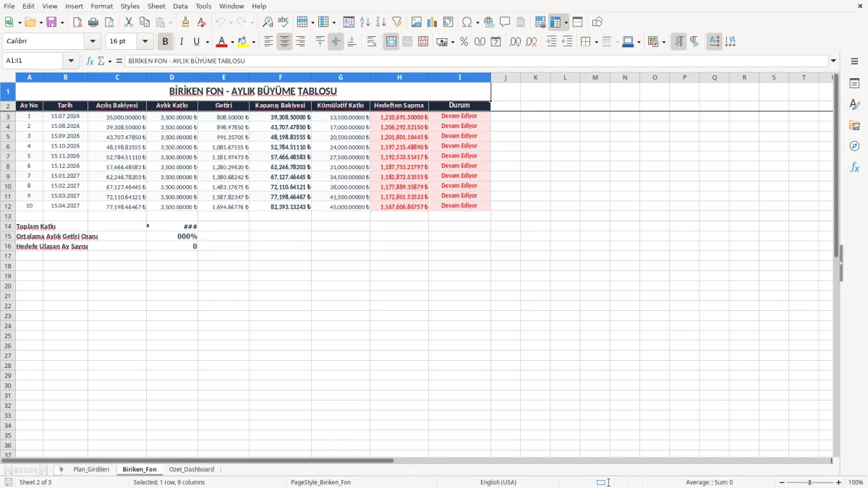The height and width of the screenshot is (488, 868).
Task: Open the Format menu
Action: 101,6
